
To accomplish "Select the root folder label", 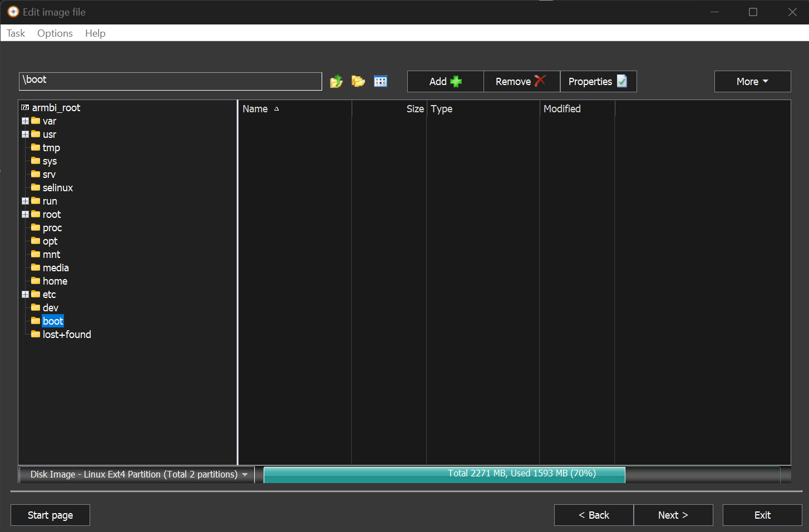I will point(52,214).
